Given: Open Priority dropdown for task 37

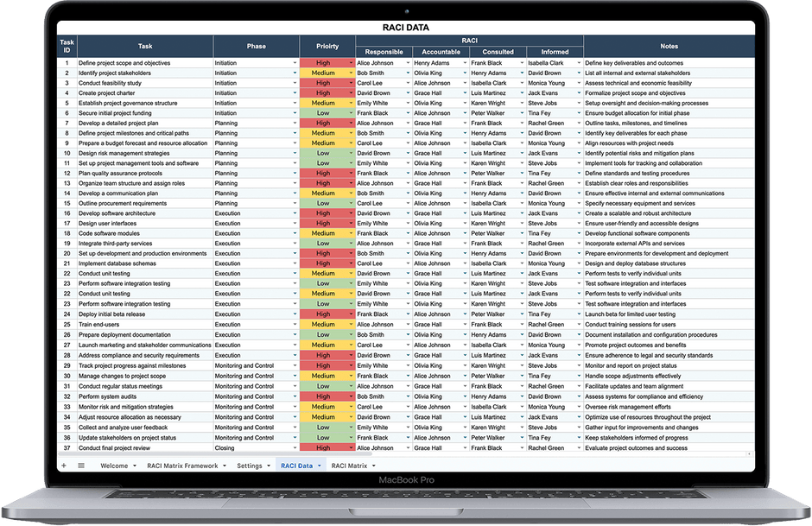Looking at the screenshot, I should 352,447.
